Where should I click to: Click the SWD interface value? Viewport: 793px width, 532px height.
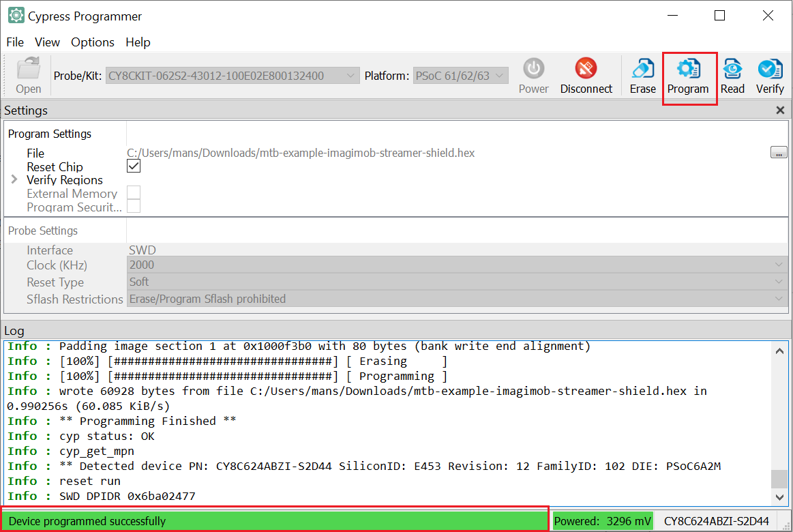(142, 250)
